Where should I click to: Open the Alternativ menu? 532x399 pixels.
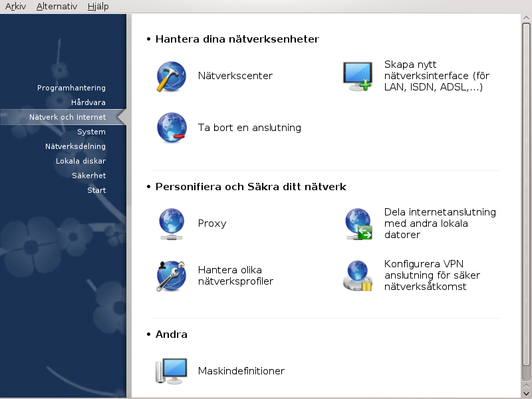click(57, 6)
